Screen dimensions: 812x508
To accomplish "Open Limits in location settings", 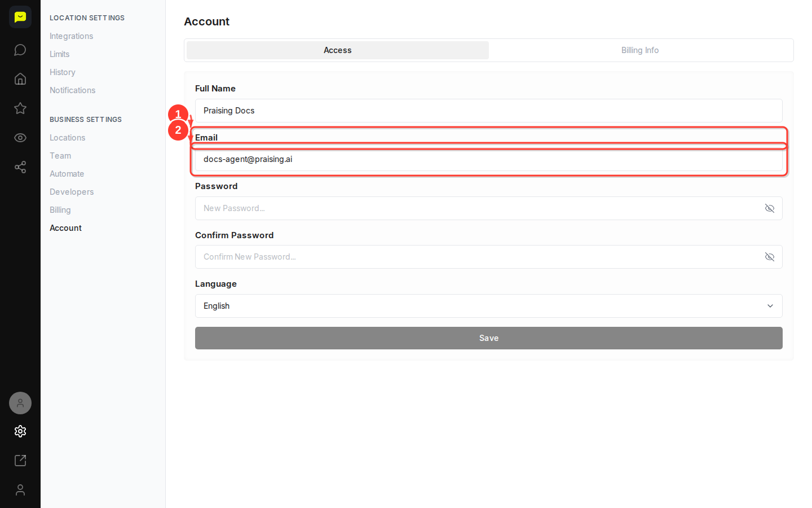I will pyautogui.click(x=60, y=54).
